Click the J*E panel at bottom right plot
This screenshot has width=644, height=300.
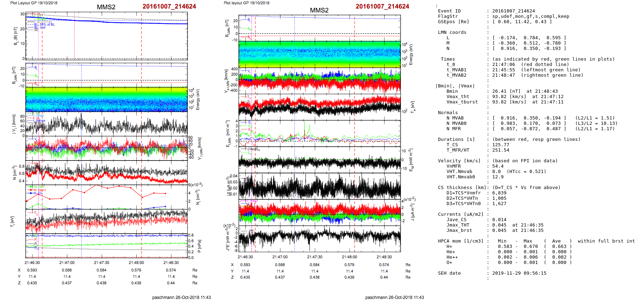pos(320,238)
